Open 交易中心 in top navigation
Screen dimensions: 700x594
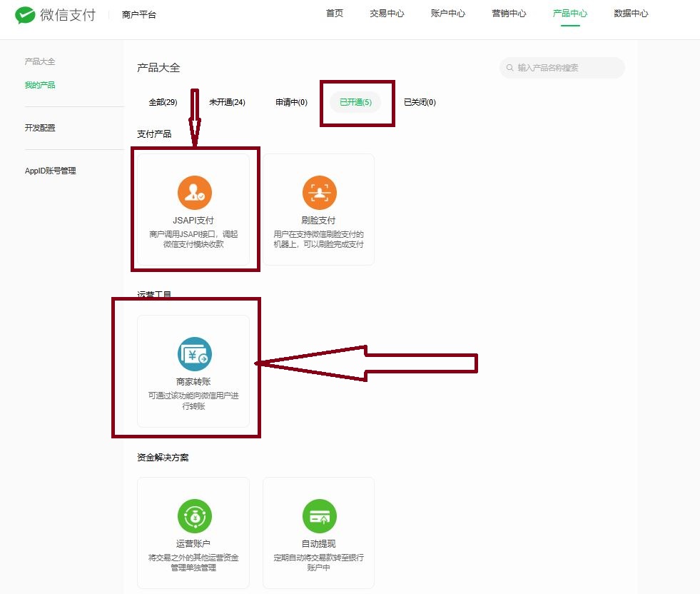pyautogui.click(x=387, y=14)
